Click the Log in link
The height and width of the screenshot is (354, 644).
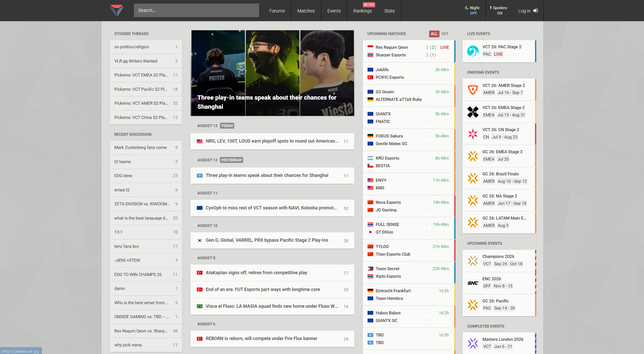coord(528,11)
